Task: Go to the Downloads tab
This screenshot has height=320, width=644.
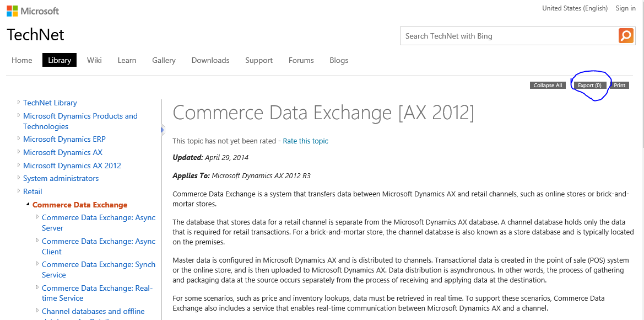Action: [210, 60]
